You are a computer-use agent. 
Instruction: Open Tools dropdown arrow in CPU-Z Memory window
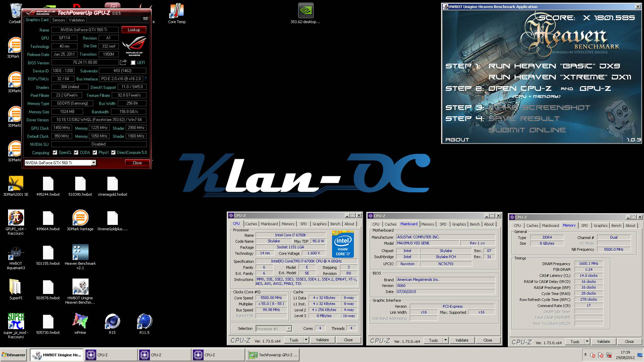point(587,342)
